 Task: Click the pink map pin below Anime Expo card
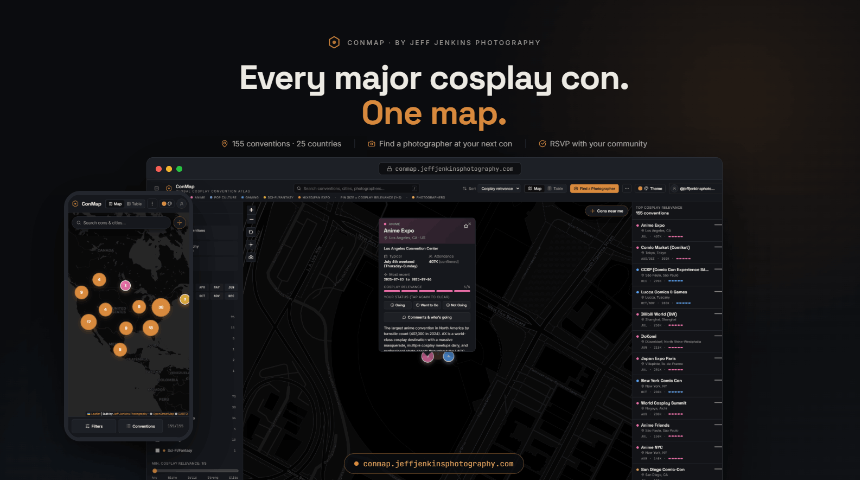[427, 356]
